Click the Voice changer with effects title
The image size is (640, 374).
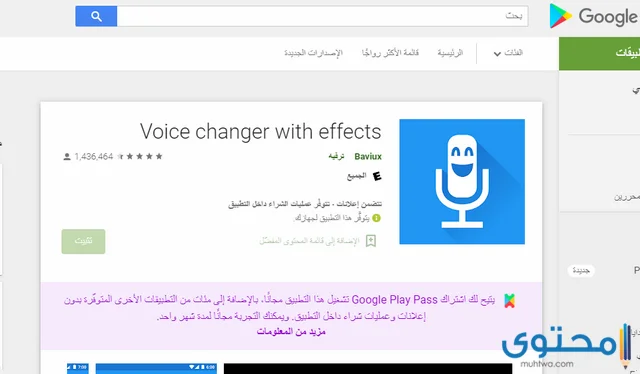tap(260, 131)
